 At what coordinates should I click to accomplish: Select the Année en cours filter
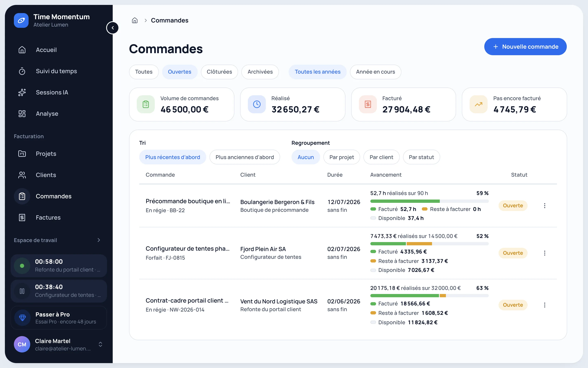tap(375, 72)
